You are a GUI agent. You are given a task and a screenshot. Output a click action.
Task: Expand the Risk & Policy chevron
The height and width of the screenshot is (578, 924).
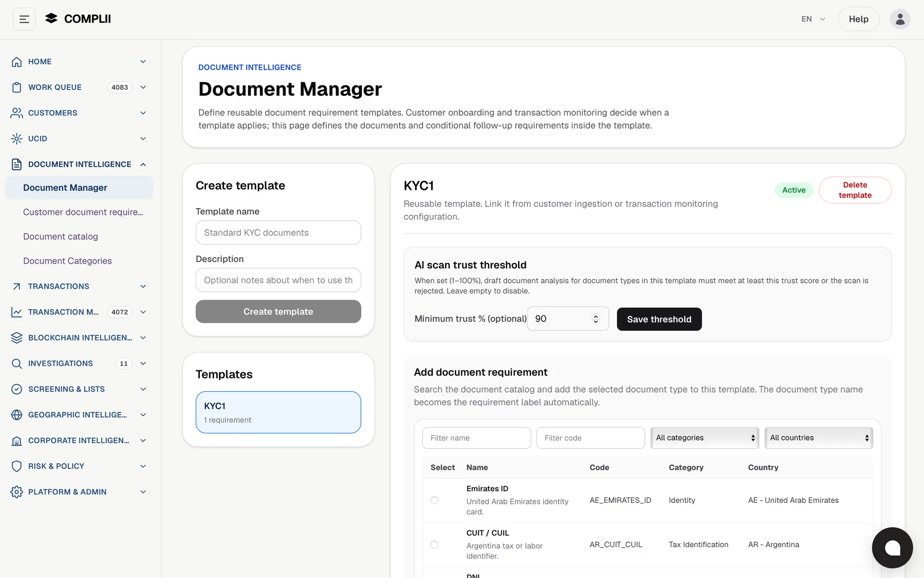click(x=143, y=466)
